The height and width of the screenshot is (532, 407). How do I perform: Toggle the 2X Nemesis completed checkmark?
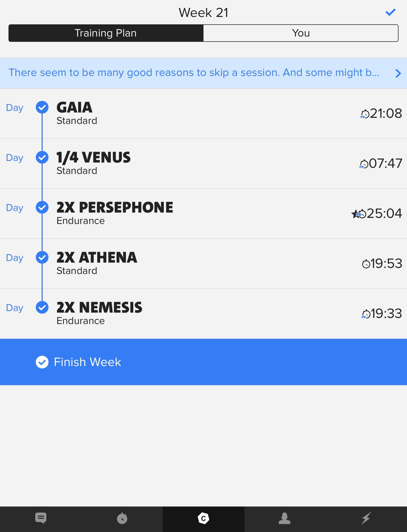coord(42,308)
